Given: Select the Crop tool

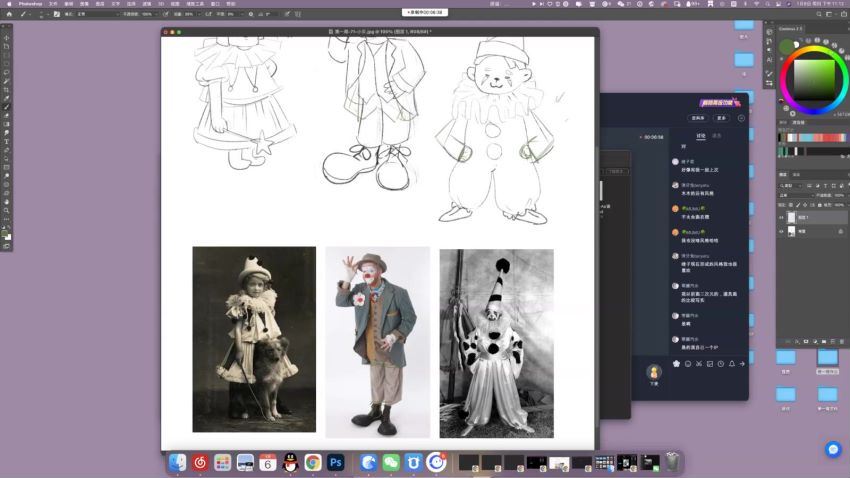Looking at the screenshot, I should tap(7, 89).
